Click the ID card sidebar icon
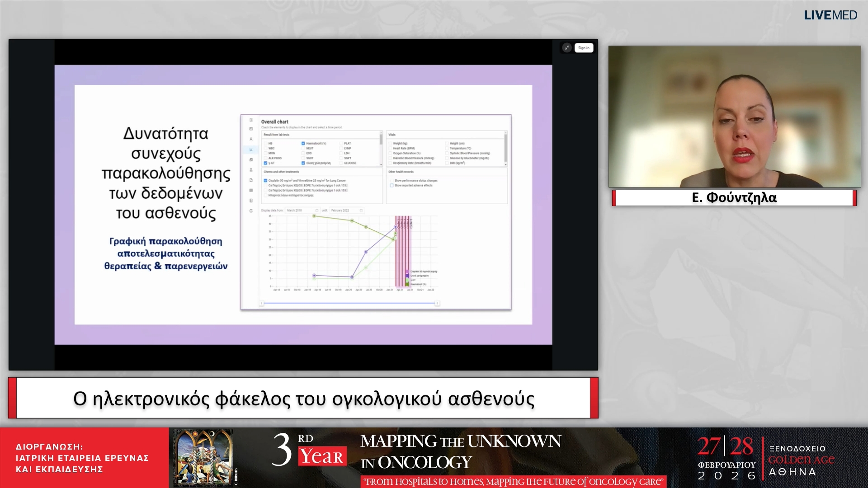Viewport: 868px width, 488px height. [251, 129]
